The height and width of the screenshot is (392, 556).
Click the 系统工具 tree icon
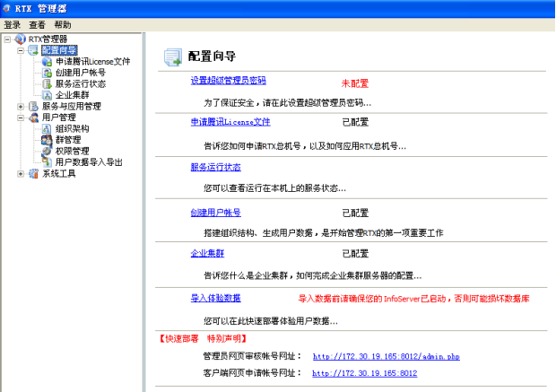(x=33, y=173)
